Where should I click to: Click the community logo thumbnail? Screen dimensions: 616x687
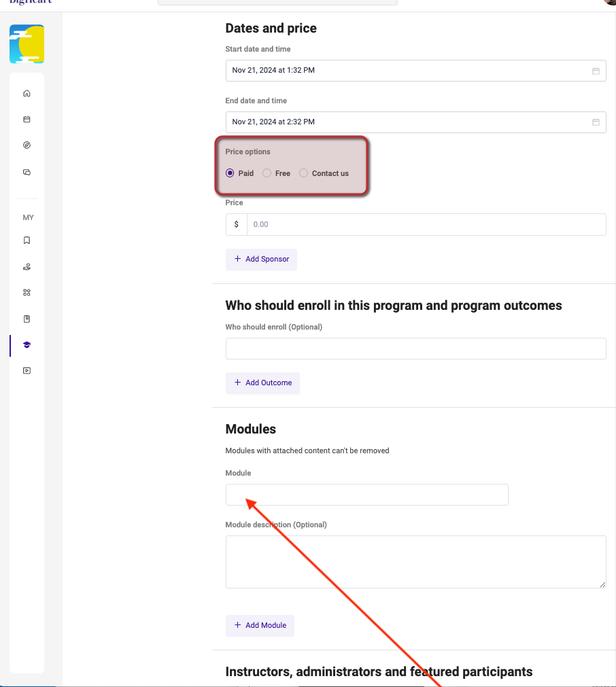(27, 44)
